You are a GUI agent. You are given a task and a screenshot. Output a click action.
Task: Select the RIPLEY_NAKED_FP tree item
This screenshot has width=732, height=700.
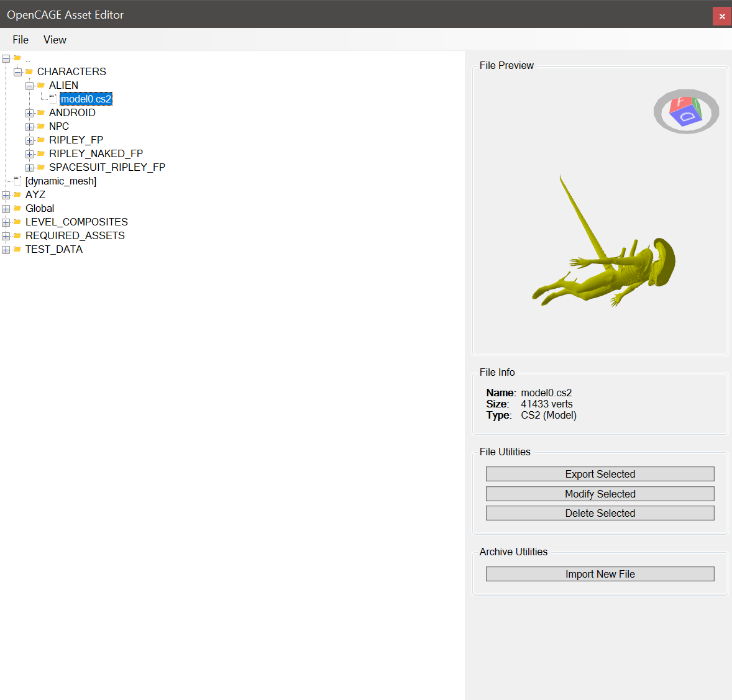[x=96, y=153]
